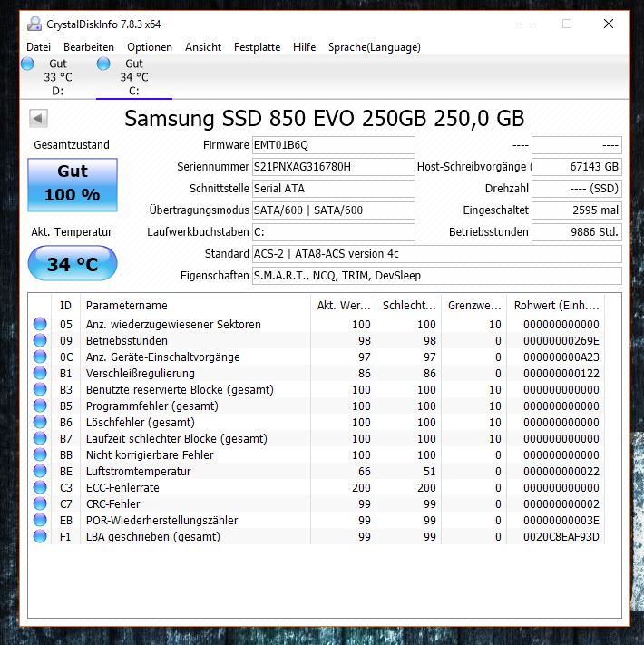Click the 34 °C temperature button
Screen dimensions: 644x645
pos(73,263)
